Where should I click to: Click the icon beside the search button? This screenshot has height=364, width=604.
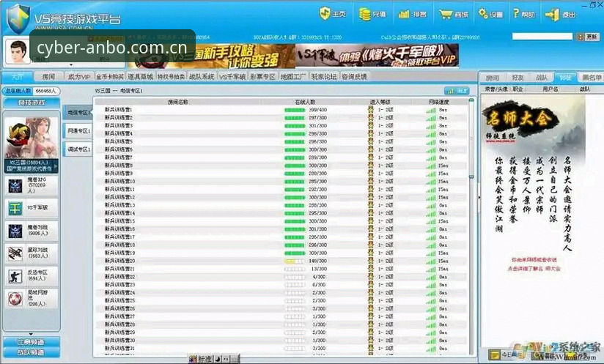(x=580, y=37)
